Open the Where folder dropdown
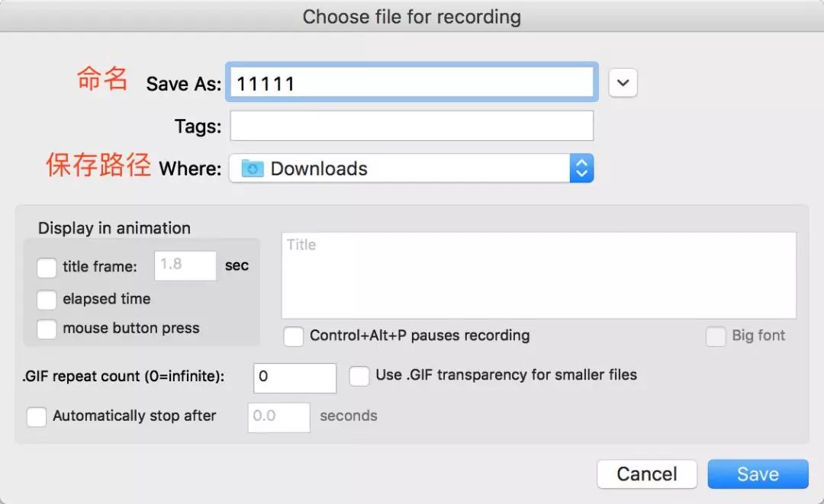824x504 pixels. pyautogui.click(x=412, y=168)
